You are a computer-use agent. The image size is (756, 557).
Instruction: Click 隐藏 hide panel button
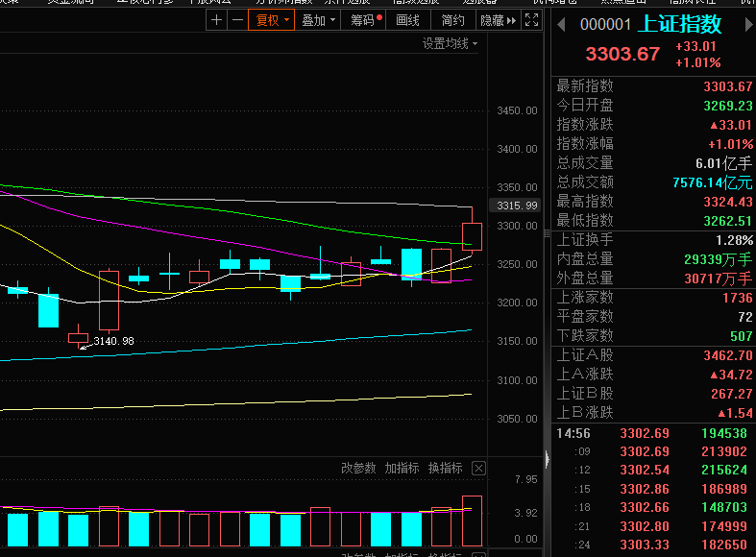pos(498,20)
